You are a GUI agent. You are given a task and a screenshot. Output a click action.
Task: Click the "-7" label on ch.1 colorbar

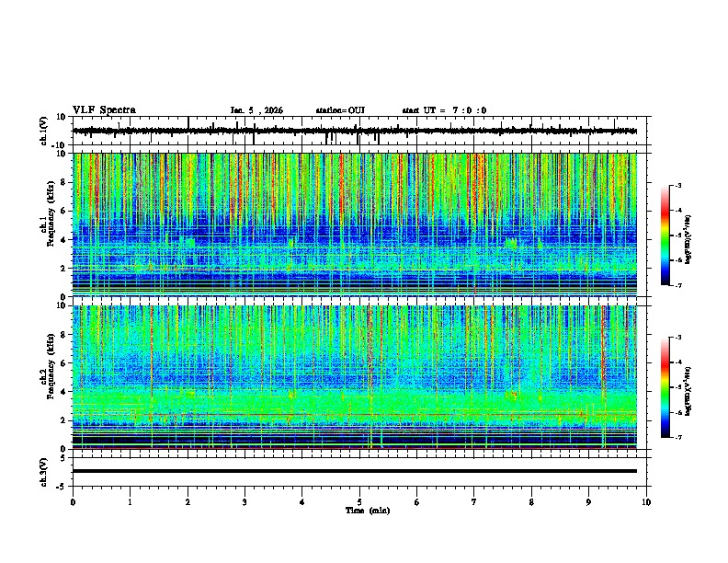[x=677, y=285]
